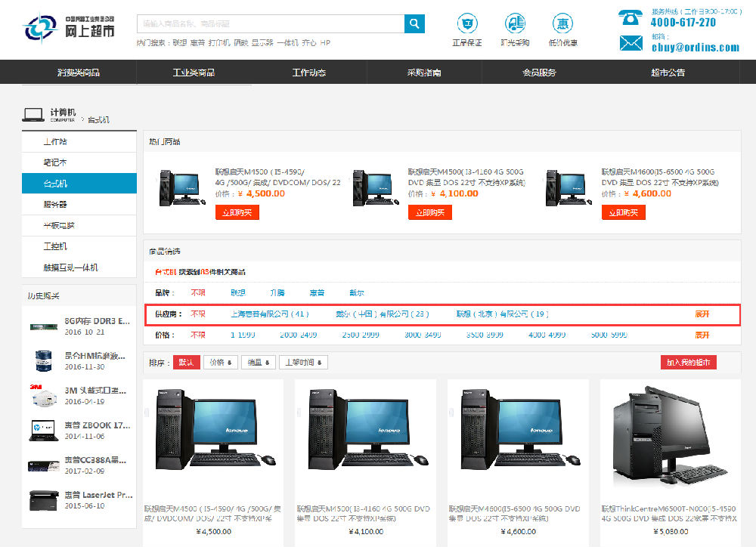Select 笔记本 in the sidebar
The height and width of the screenshot is (547, 756).
[x=79, y=162]
